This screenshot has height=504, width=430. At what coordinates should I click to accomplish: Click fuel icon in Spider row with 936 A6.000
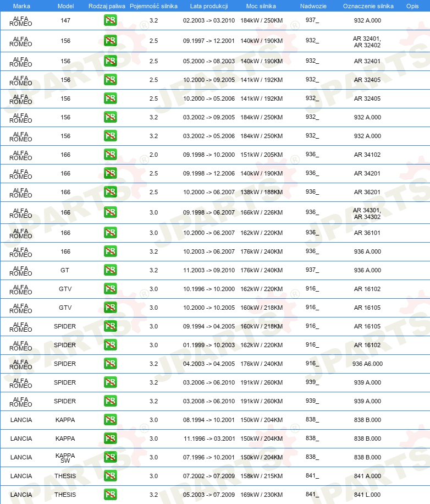[x=110, y=364]
